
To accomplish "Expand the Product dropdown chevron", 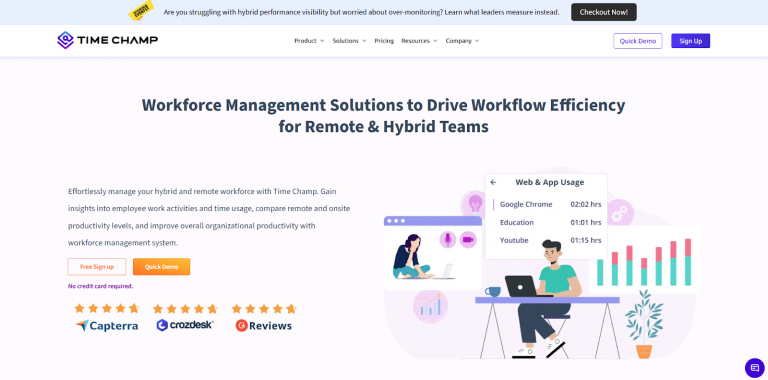I will click(x=322, y=41).
